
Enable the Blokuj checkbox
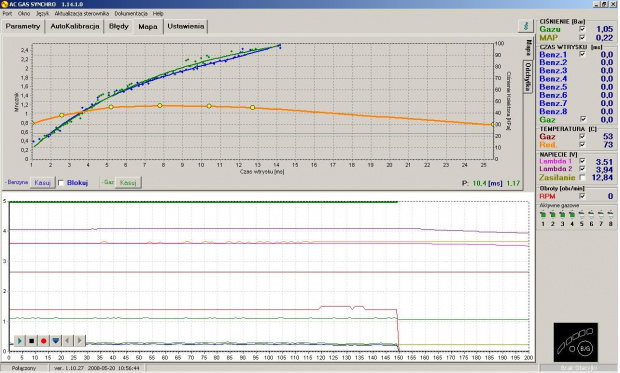point(61,183)
